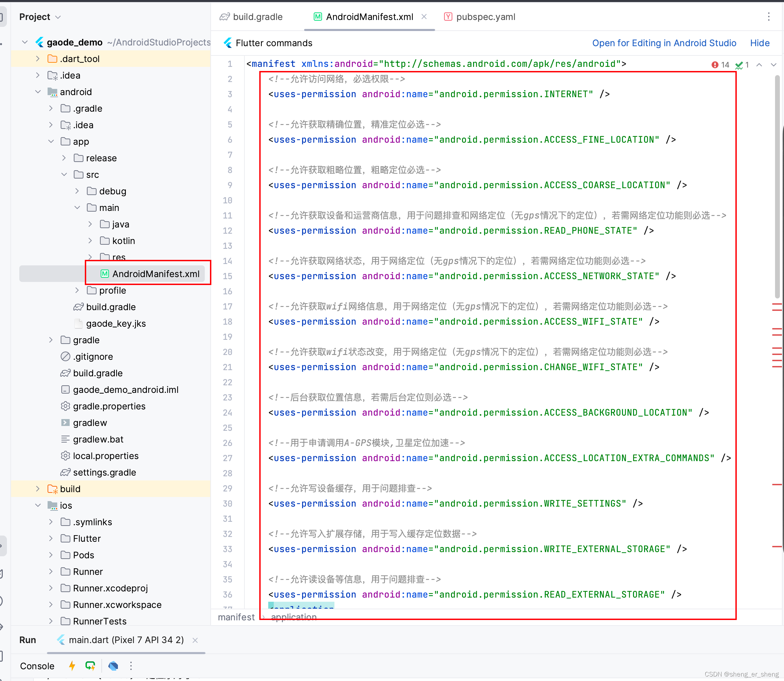
Task: Click the Run tool window label
Action: (27, 640)
